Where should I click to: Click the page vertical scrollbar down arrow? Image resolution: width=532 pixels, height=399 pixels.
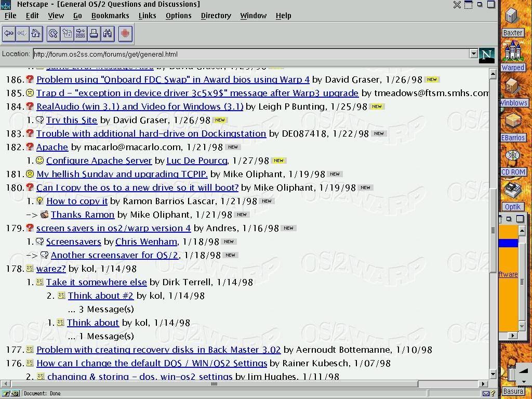pos(494,374)
